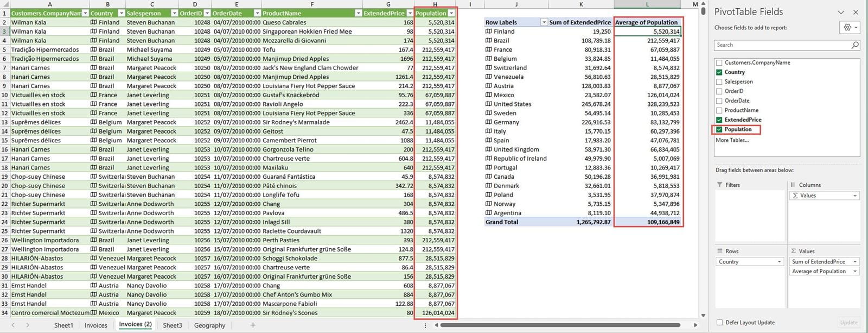Expand the Country filter dropdown in column B header
This screenshot has width=868, height=333.
[x=122, y=13]
